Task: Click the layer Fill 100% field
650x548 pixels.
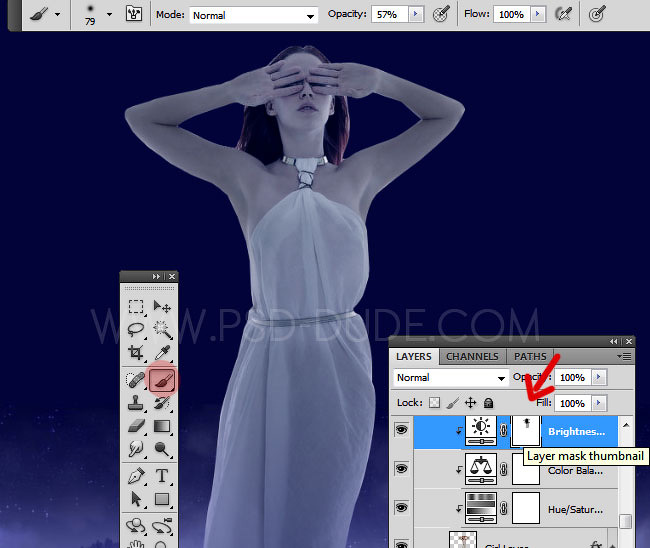Action: pyautogui.click(x=573, y=403)
